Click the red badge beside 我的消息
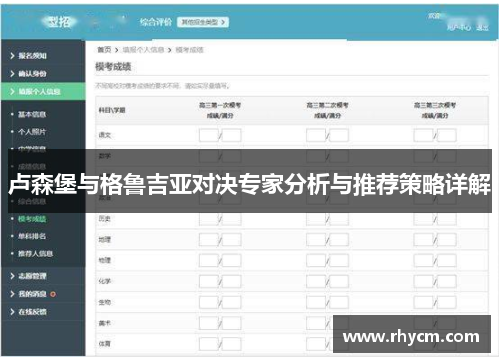The image size is (500, 362). click(x=53, y=294)
